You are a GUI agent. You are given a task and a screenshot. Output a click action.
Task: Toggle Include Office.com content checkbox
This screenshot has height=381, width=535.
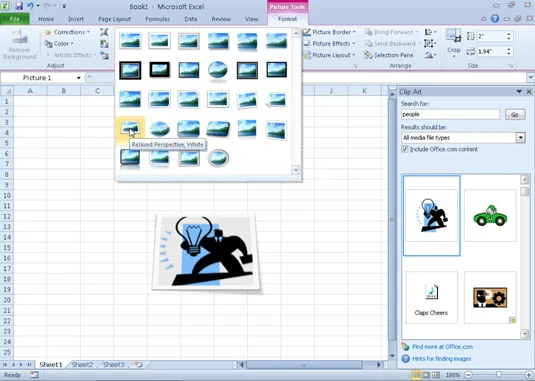405,149
